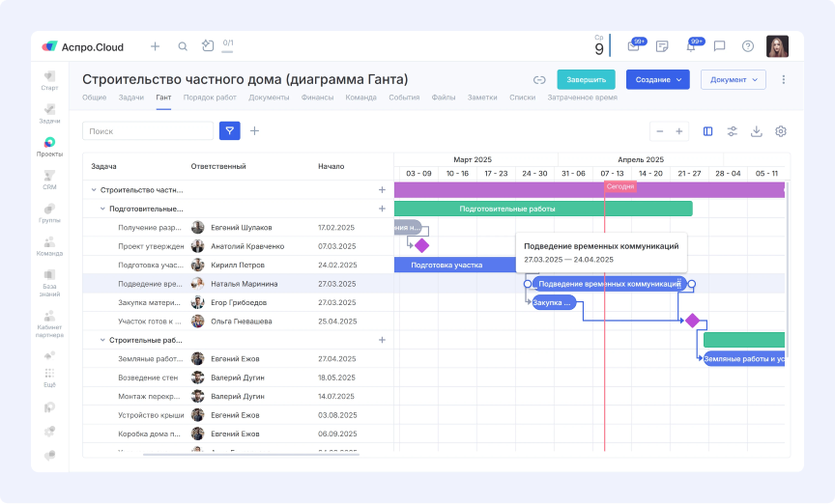Image resolution: width=835 pixels, height=504 pixels.
Task: Open global search magnifier icon
Action: pos(183,46)
